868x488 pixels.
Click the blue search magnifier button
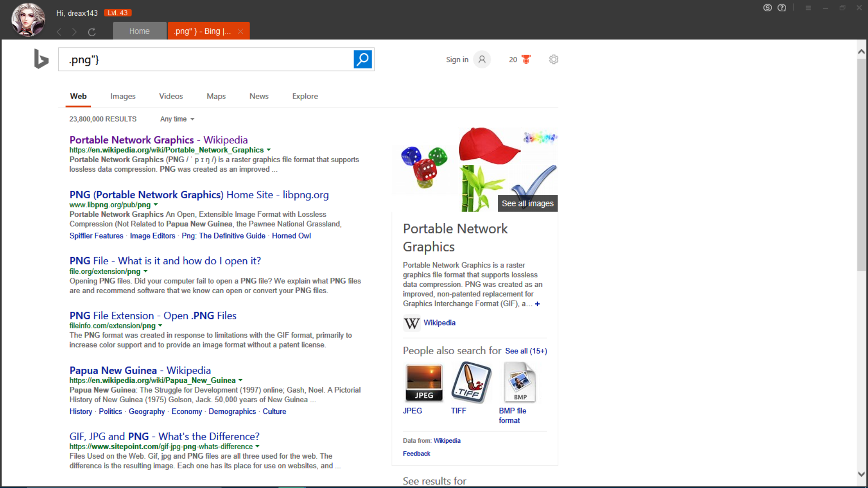pos(363,59)
